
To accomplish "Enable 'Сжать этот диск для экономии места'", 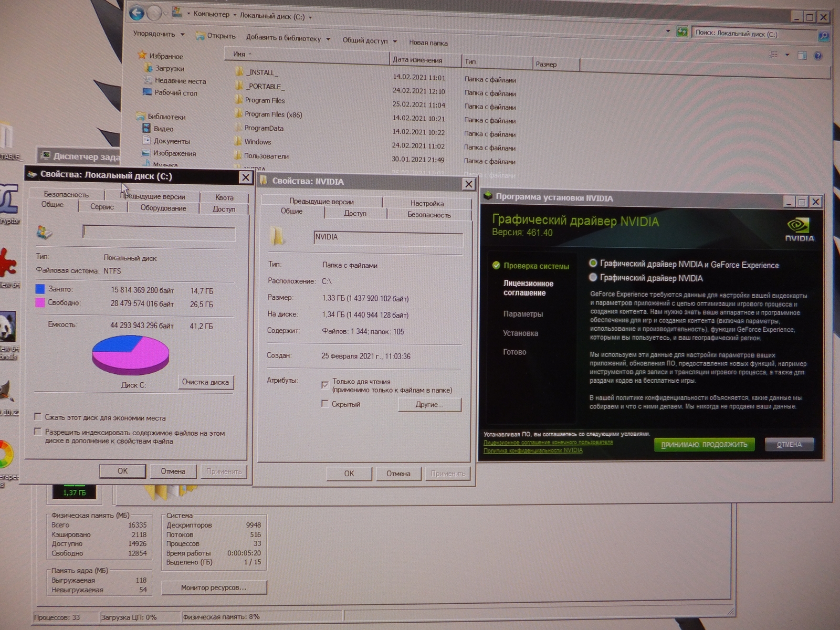I will pyautogui.click(x=38, y=416).
